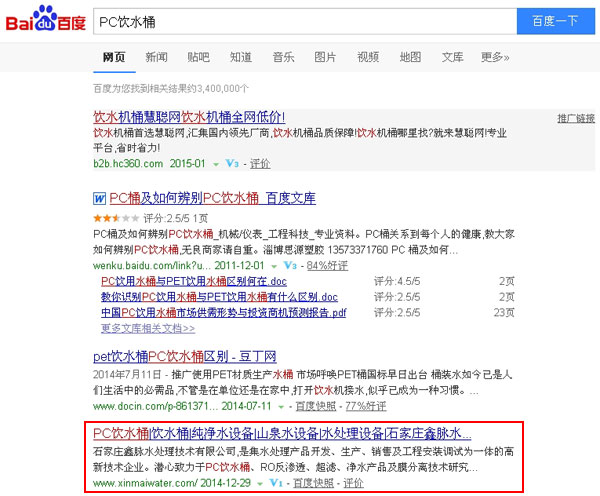Viewport: 600px width, 496px height.
Task: Expand the dropdown arrow next to b2b.hc360.com
Action: click(x=216, y=164)
